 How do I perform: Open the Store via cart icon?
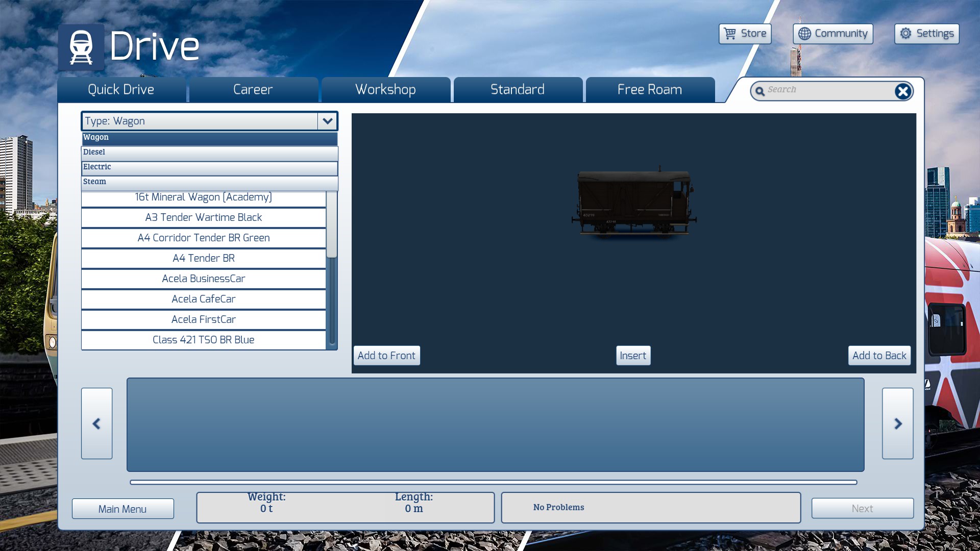point(730,34)
